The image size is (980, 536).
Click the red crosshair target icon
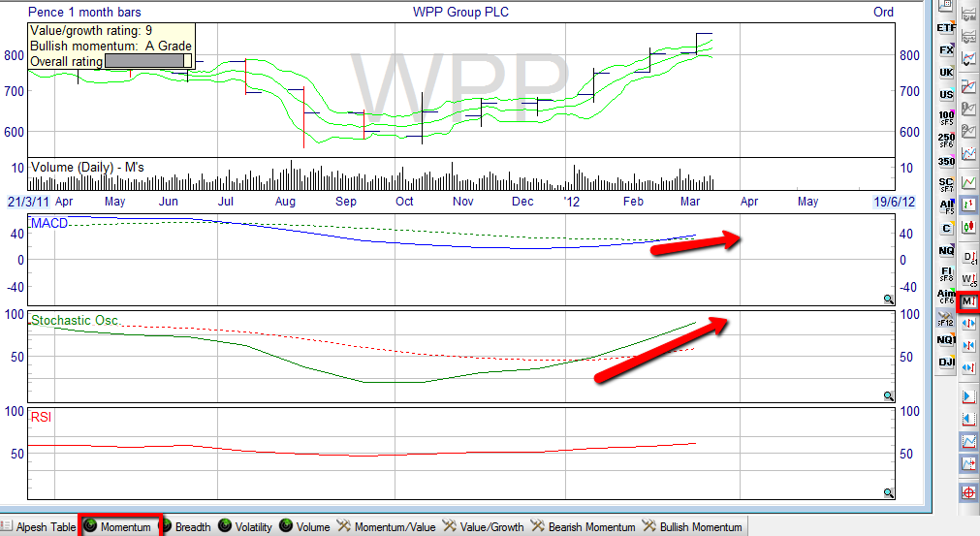coord(968,493)
